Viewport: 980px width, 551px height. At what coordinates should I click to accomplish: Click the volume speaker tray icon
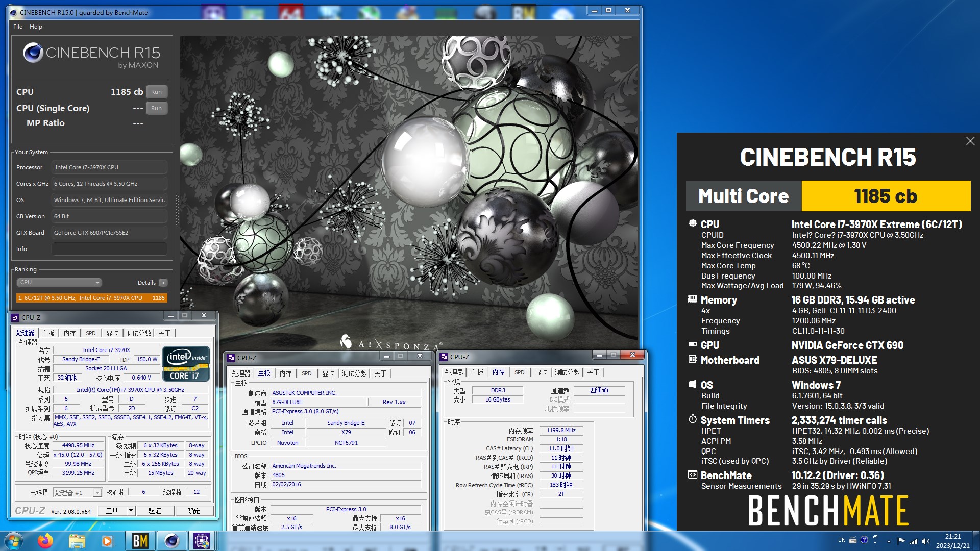[926, 541]
